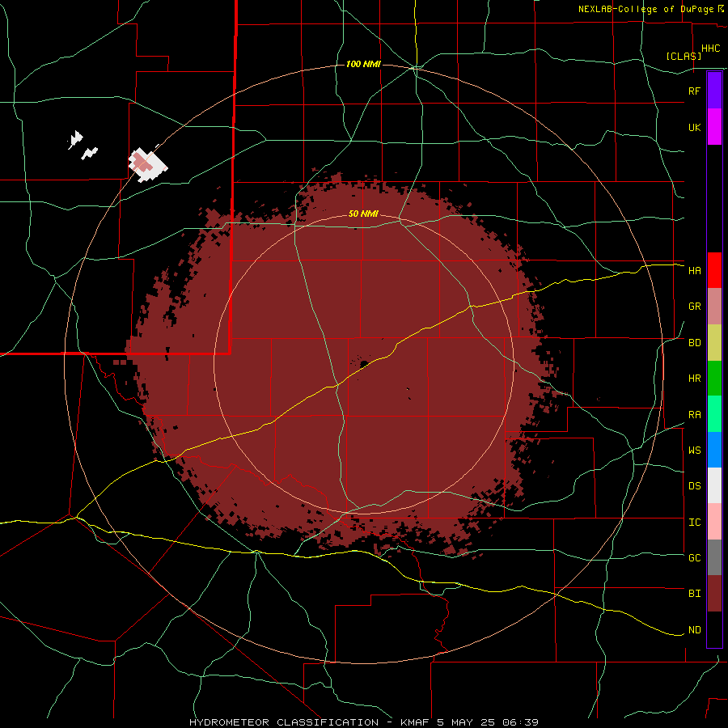This screenshot has width=728, height=728.
Task: Click the Hydrometeor Classification KMAF timestamp caption
Action: click(x=363, y=722)
